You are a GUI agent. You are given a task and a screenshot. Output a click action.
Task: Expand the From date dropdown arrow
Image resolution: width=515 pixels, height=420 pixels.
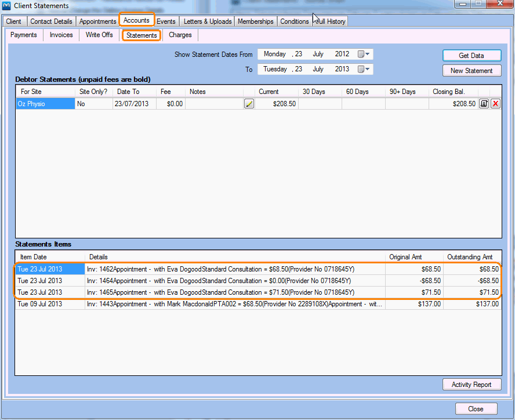(366, 54)
